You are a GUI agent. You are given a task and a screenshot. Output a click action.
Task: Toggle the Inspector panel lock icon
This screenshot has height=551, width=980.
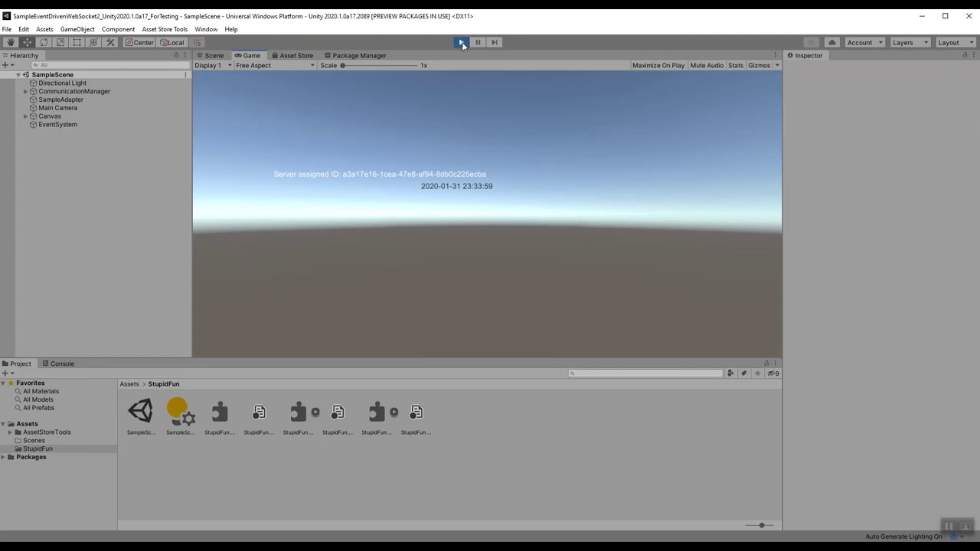point(965,55)
